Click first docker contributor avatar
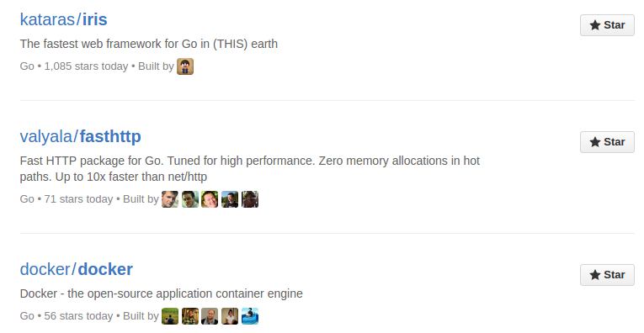644x333 pixels. [170, 316]
